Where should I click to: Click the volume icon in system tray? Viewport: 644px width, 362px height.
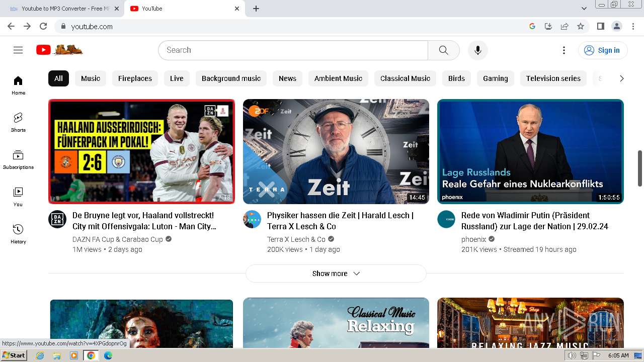tap(572, 355)
